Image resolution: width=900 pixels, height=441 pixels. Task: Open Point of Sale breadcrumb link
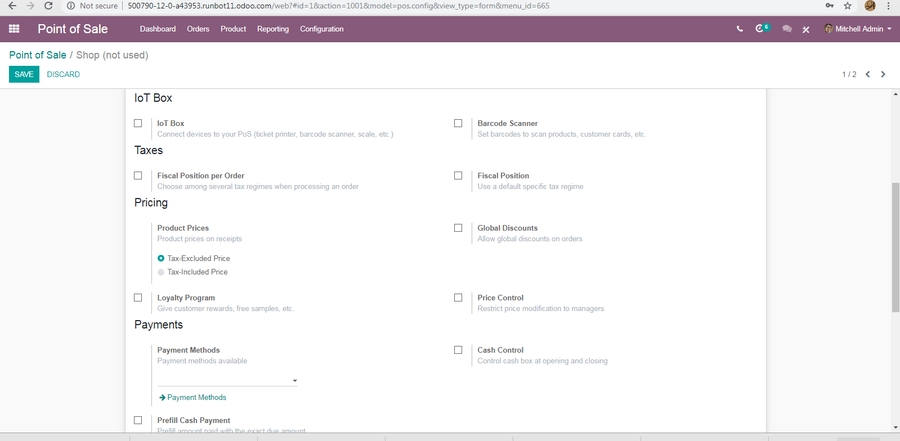[37, 55]
